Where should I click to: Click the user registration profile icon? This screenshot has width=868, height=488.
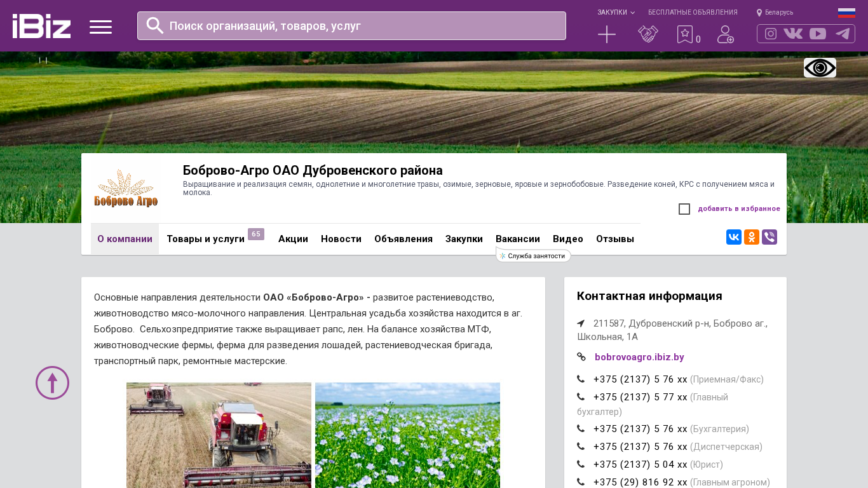pos(726,34)
